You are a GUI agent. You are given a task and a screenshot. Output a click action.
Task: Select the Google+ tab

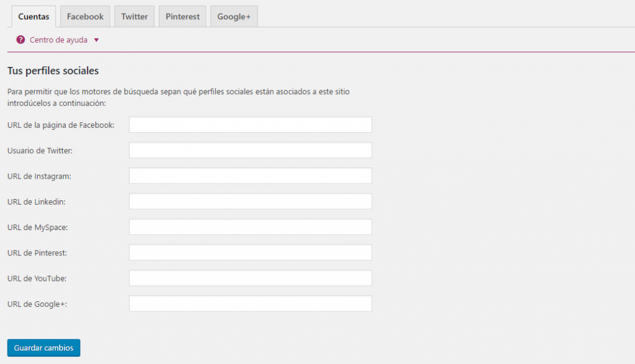tap(234, 17)
